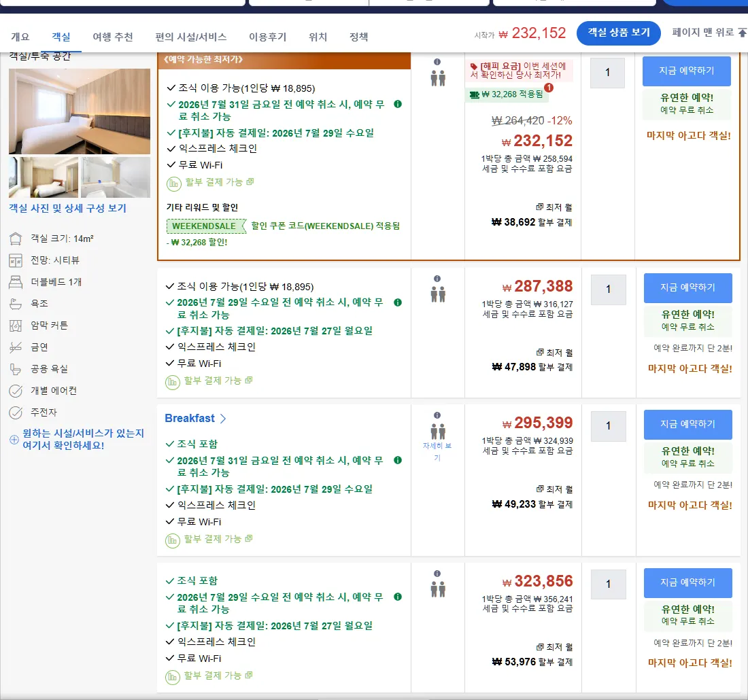Viewport: 748px width, 700px height.
Task: Click external link icon next to ₩38,692 installment
Action: [539, 207]
